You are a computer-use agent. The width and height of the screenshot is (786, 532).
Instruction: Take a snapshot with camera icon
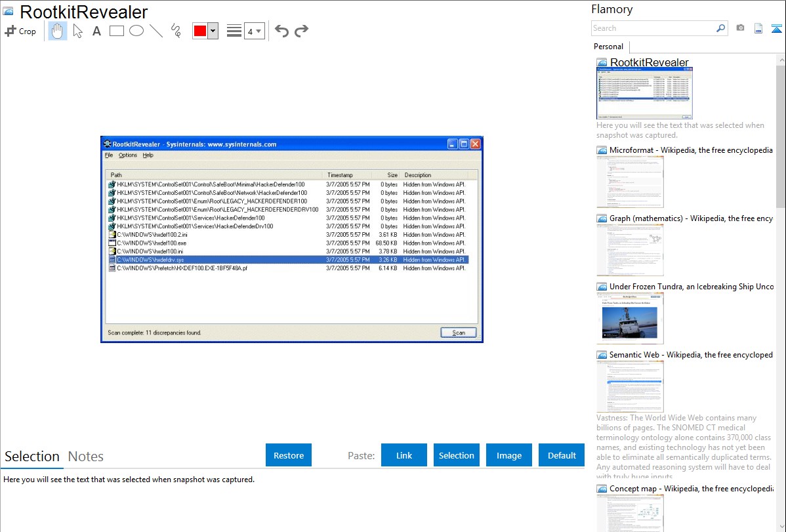tap(740, 28)
